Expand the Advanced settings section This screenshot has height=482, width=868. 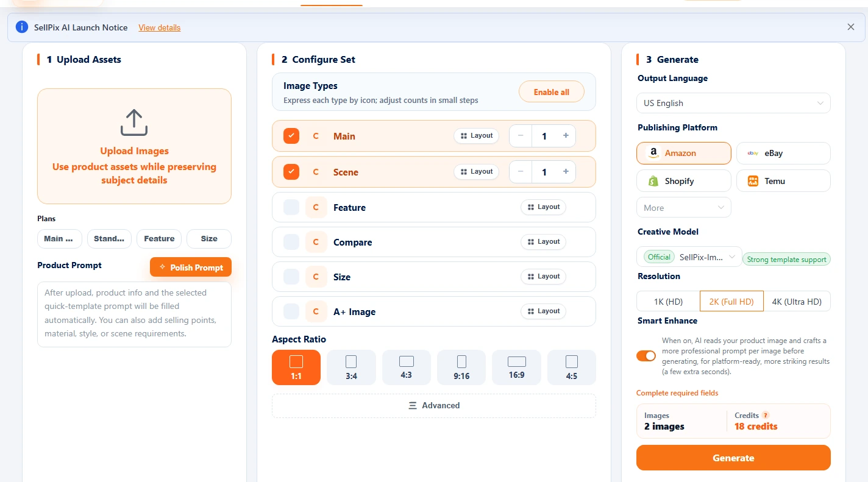[434, 406]
